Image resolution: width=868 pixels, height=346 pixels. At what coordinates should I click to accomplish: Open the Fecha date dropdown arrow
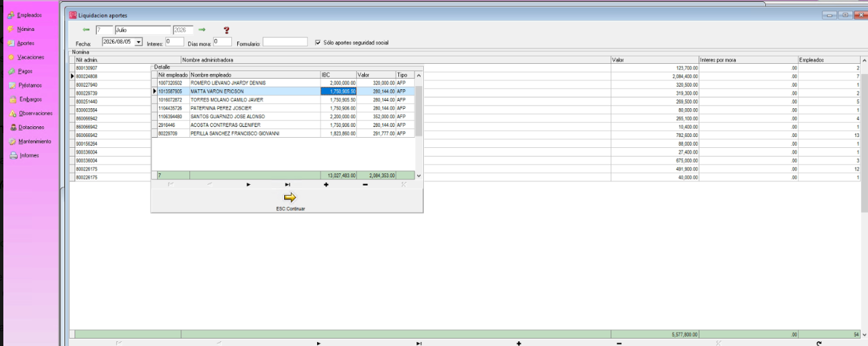tap(138, 42)
